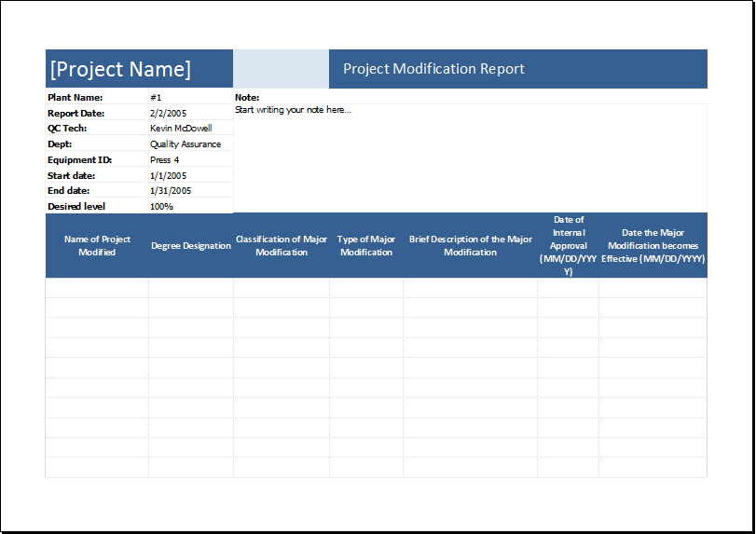Select Brief Description of the Major Modification header

tap(471, 245)
